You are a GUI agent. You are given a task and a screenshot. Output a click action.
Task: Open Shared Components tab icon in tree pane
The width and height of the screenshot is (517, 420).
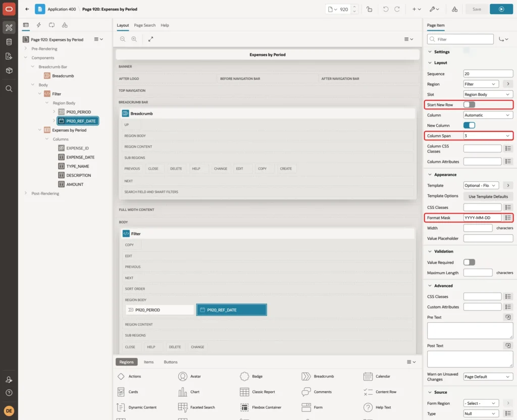(65, 25)
